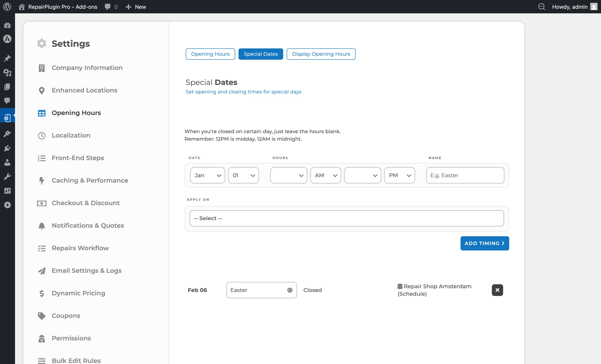This screenshot has height=364, width=601.
Task: Open the Tools wrench icon
Action: coord(7,176)
